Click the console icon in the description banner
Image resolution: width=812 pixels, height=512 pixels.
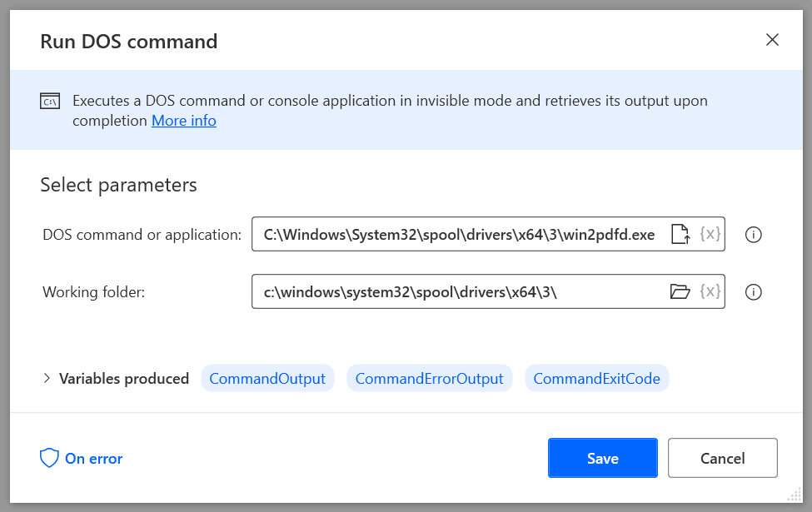click(50, 100)
